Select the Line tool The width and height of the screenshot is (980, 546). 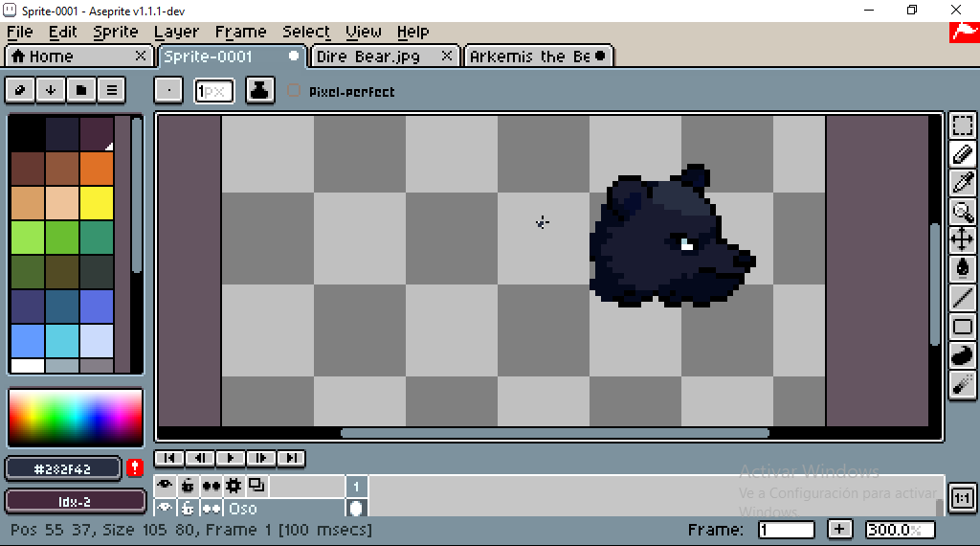point(962,298)
